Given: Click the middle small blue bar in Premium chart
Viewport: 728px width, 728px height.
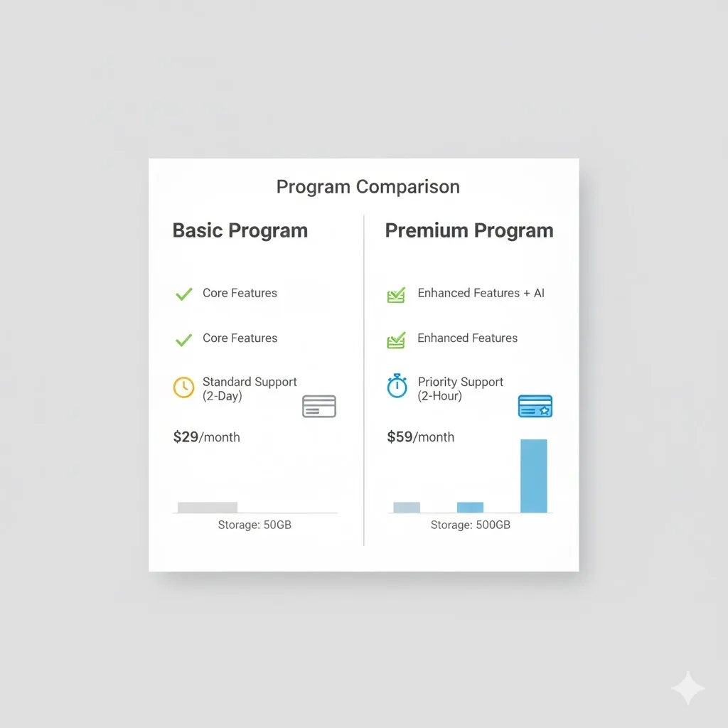Looking at the screenshot, I should (470, 507).
